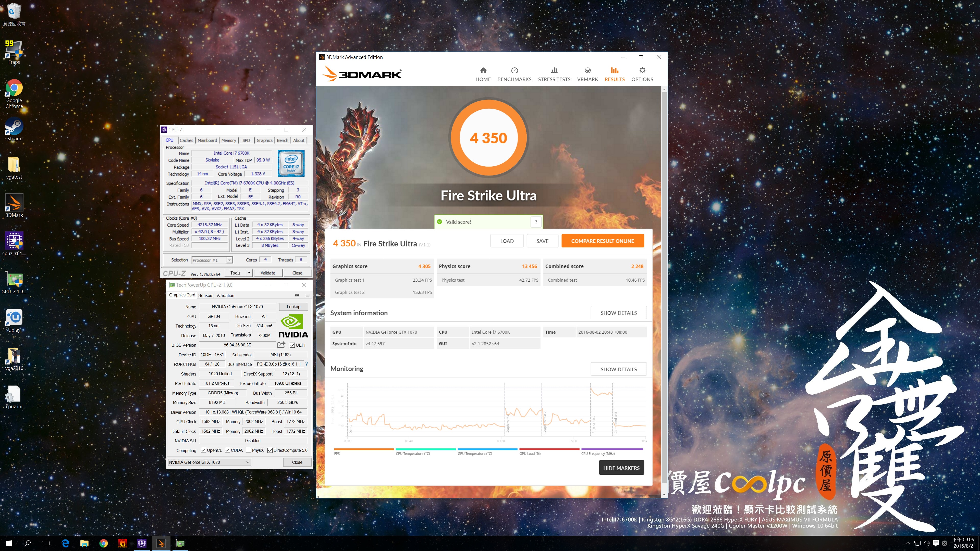Toggle the DirectCompute 5.0 checkbox
The width and height of the screenshot is (980, 551).
point(270,450)
